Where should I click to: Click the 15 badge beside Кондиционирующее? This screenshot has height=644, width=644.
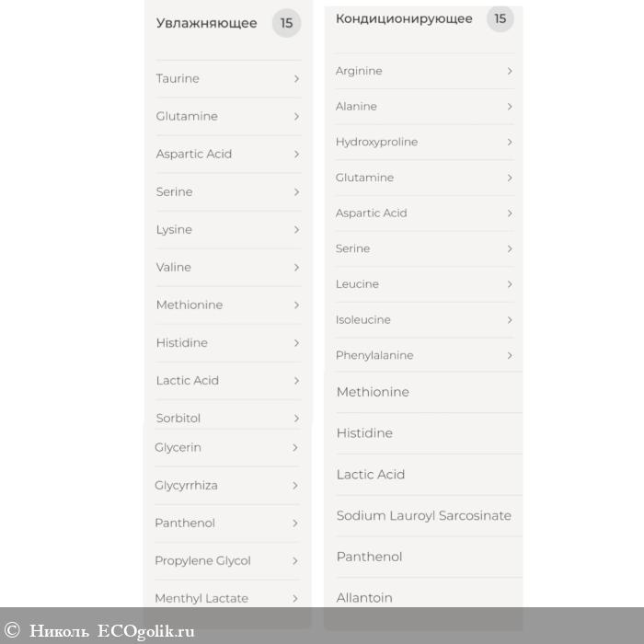coord(500,18)
